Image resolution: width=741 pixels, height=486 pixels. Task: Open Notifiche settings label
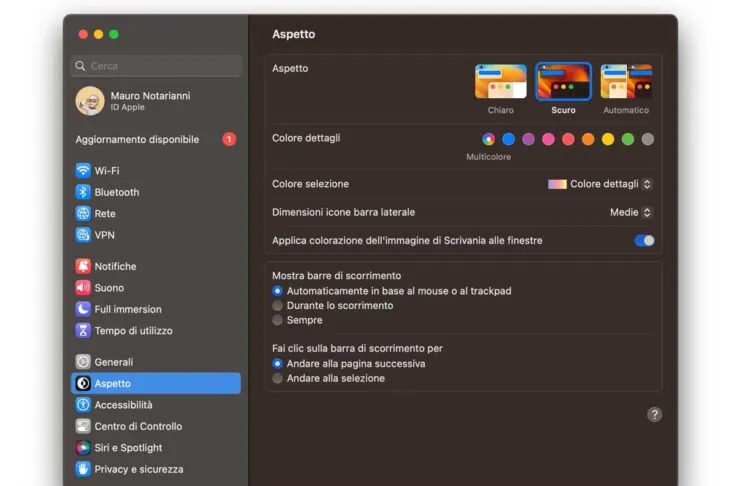[115, 266]
